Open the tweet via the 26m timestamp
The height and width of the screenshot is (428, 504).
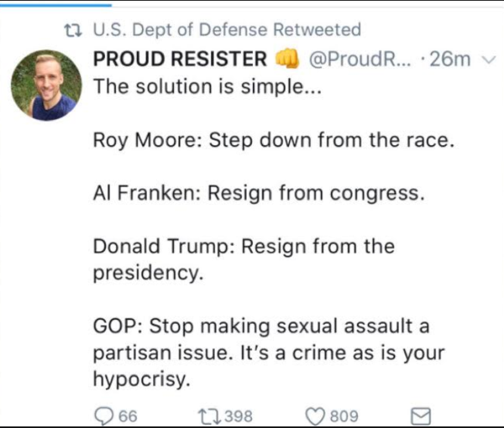(448, 60)
